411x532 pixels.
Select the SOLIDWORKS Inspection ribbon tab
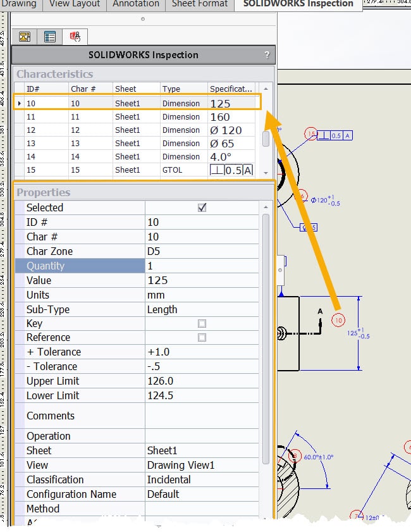click(298, 4)
